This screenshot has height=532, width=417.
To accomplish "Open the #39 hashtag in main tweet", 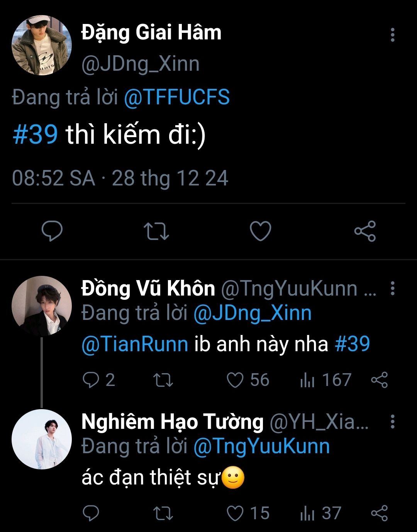I will click(x=35, y=134).
